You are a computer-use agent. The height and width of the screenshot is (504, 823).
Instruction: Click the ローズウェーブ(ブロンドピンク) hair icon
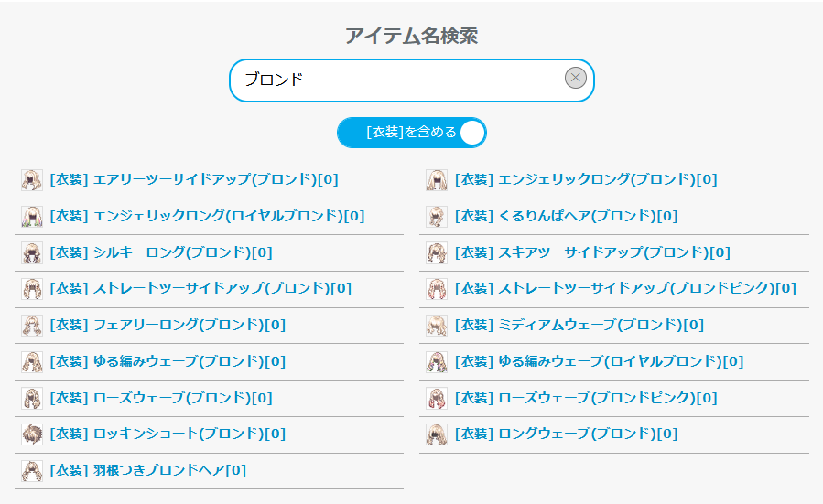437,398
